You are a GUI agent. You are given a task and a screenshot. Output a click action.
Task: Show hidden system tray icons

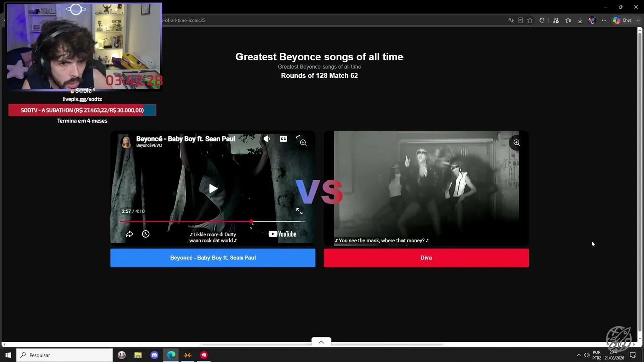coord(578,355)
